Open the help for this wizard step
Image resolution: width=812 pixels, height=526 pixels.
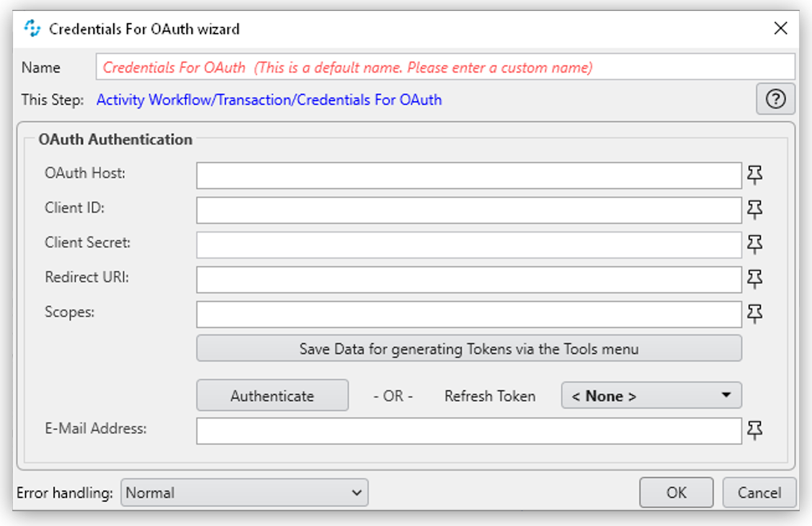(775, 99)
